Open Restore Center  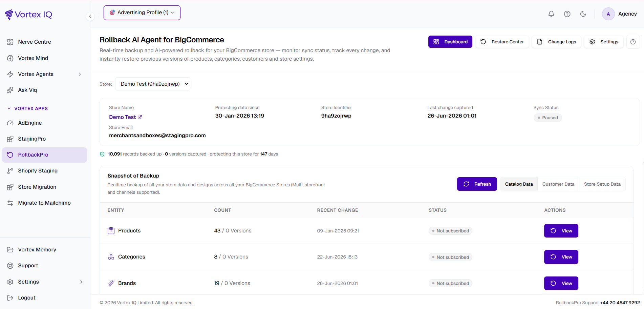click(x=502, y=42)
